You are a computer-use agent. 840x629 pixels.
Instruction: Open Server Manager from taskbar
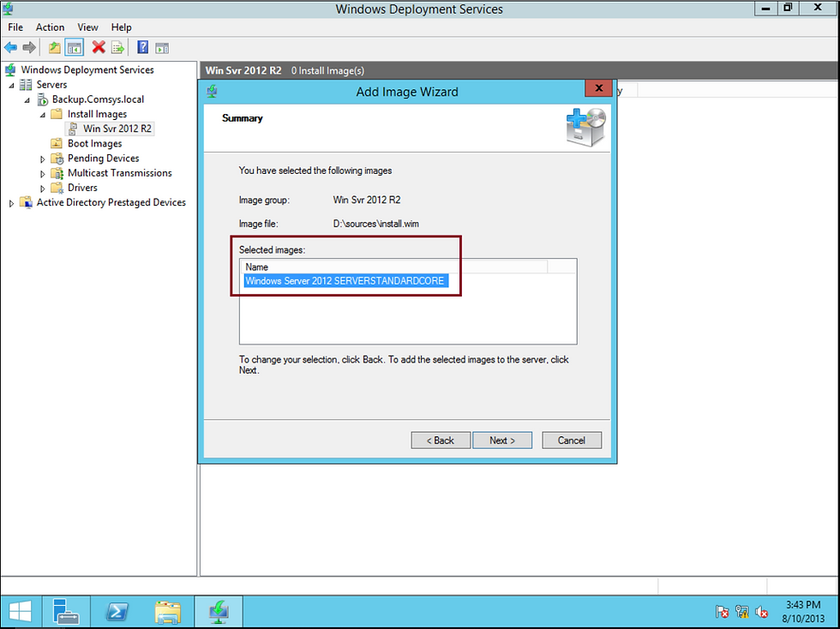pos(67,611)
